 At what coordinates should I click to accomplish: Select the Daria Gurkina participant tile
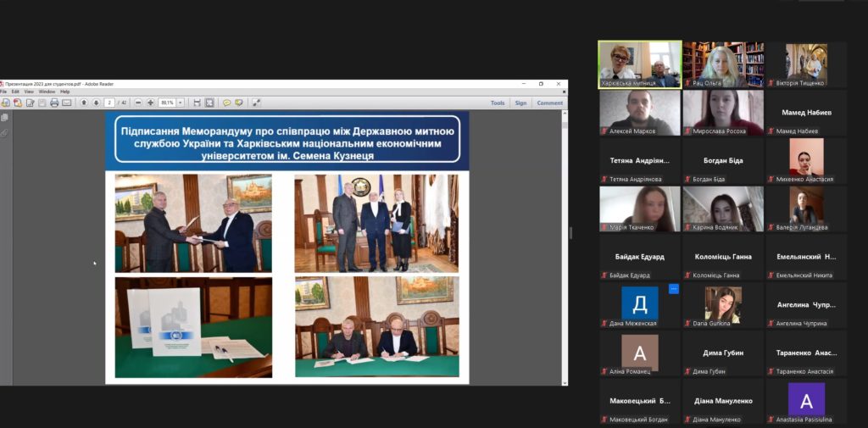point(723,305)
